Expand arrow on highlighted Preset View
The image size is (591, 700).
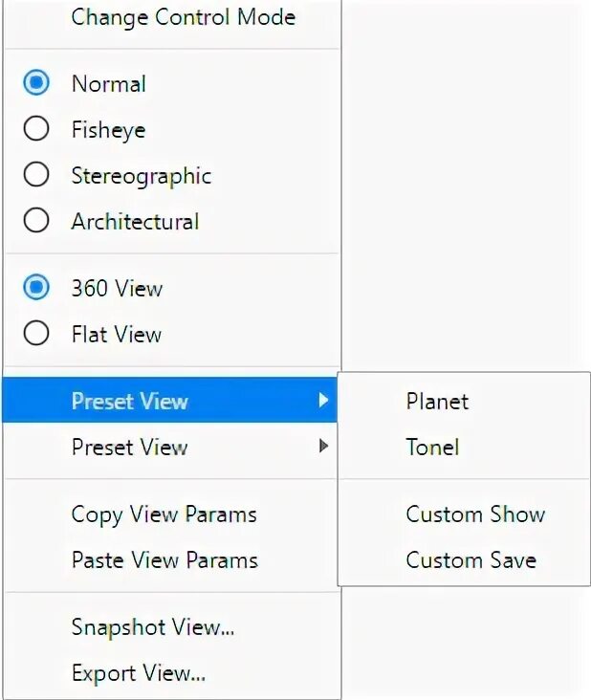point(323,401)
